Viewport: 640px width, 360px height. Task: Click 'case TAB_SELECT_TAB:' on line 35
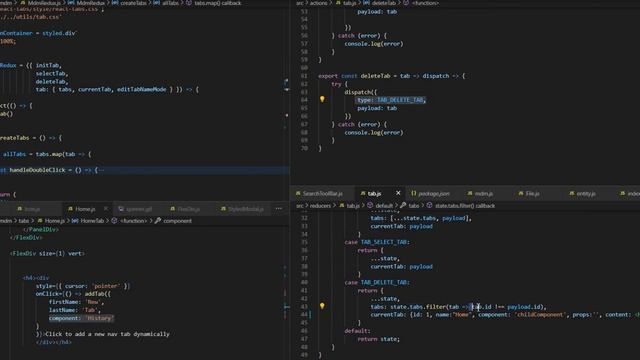377,242
